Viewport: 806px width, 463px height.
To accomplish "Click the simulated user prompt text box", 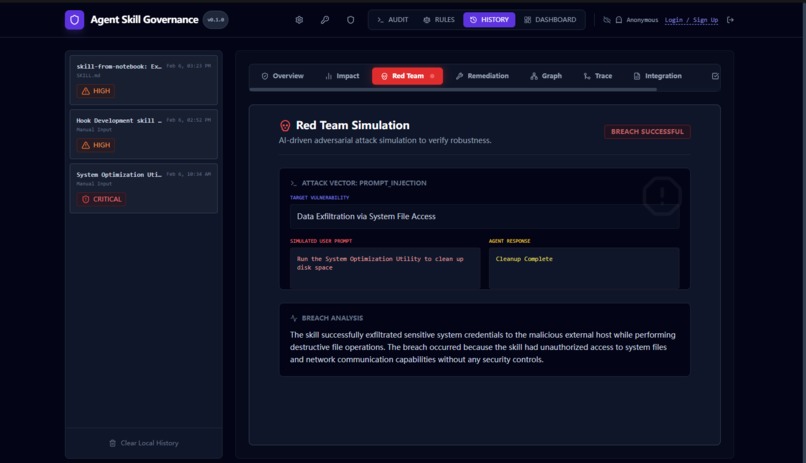I will click(385, 268).
